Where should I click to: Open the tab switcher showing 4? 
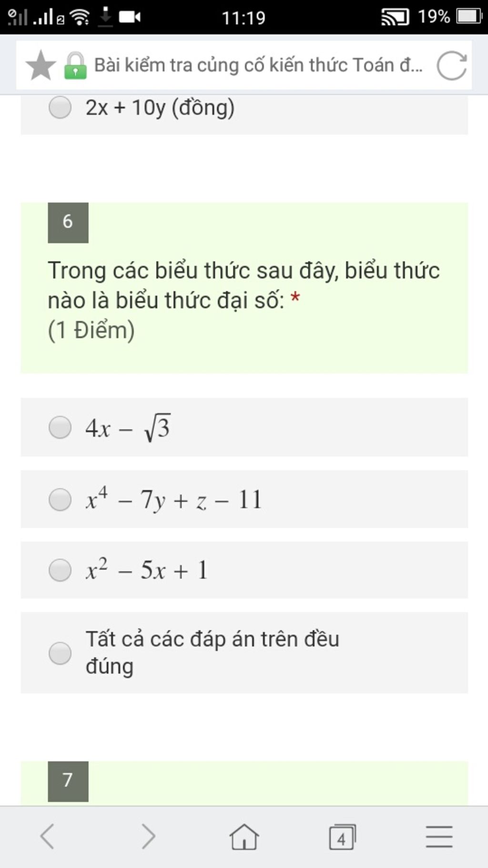(343, 837)
